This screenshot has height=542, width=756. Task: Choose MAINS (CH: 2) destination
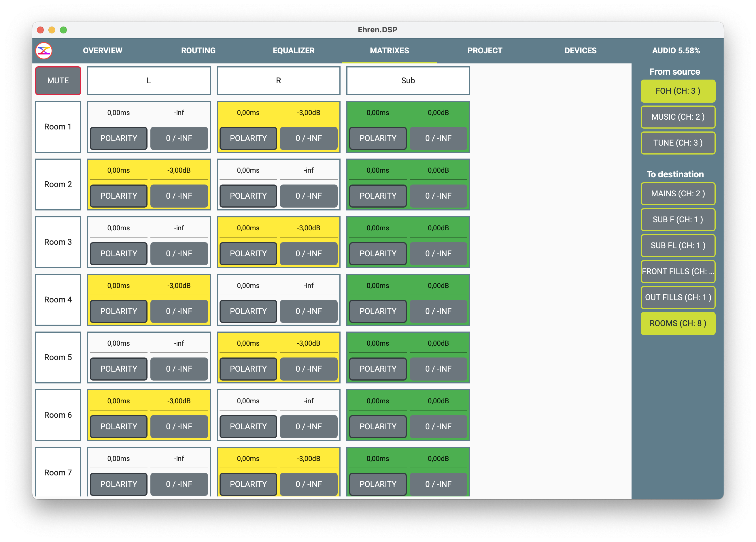(678, 194)
